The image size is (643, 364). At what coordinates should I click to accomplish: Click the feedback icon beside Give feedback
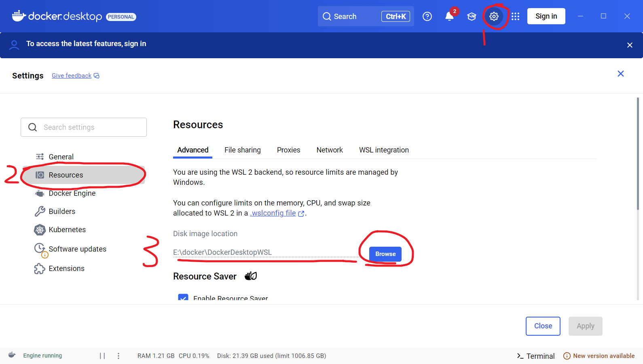[x=97, y=76]
